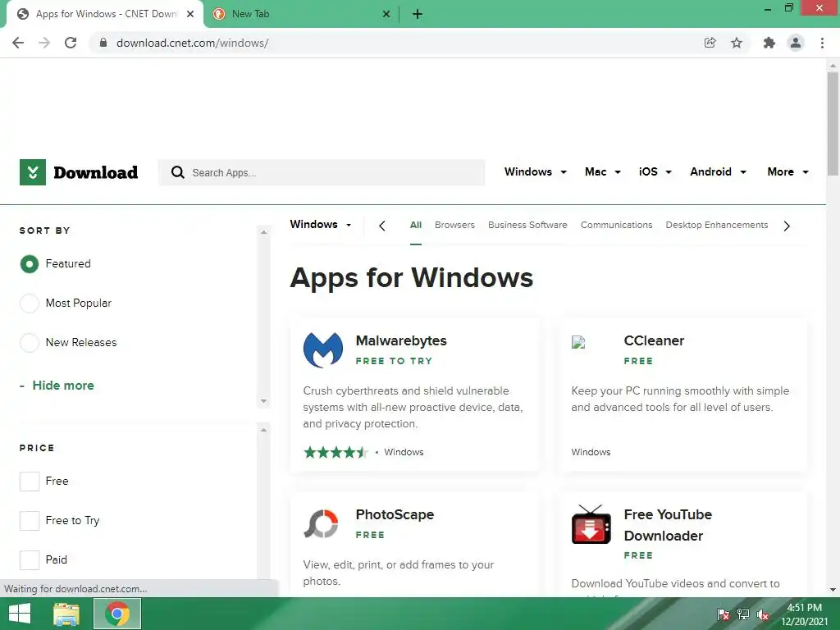
Task: Select the All category tab
Action: click(x=416, y=225)
